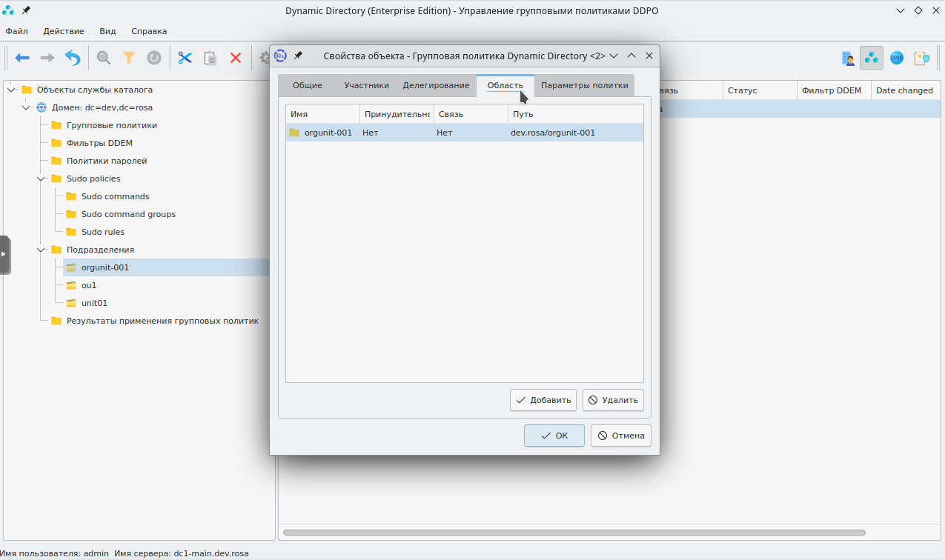The width and height of the screenshot is (945, 560).
Task: Collapse the Домен: dc=dev,dc=rosa node
Action: pos(26,107)
